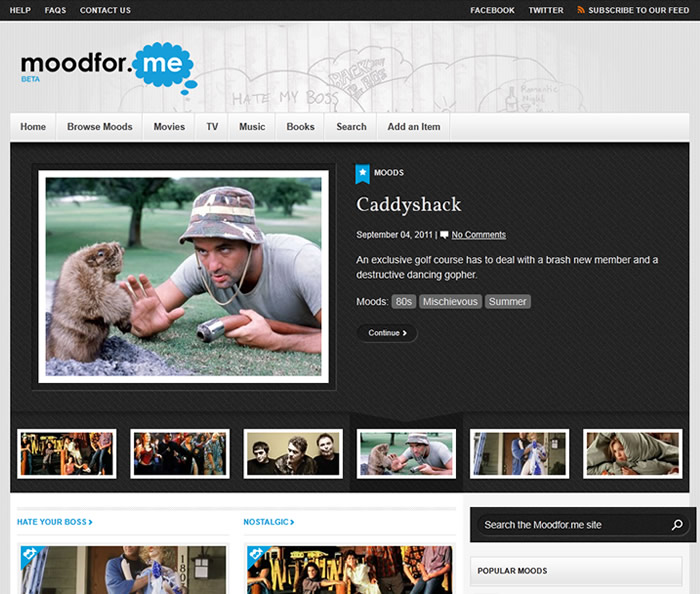Select the woman in bed thumbnail
This screenshot has height=594, width=700.
coord(633,454)
